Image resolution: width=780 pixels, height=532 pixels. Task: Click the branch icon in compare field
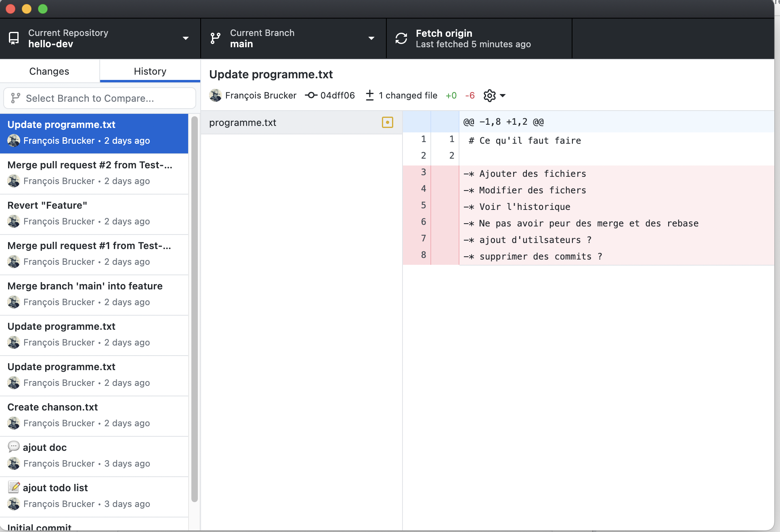point(15,98)
